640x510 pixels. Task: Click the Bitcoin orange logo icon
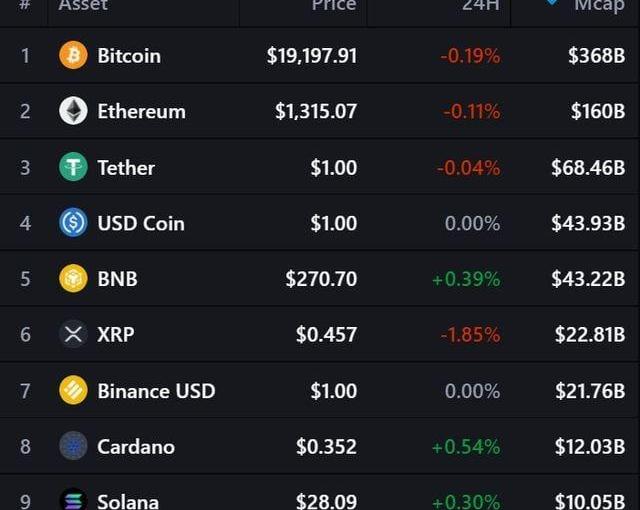[73, 55]
